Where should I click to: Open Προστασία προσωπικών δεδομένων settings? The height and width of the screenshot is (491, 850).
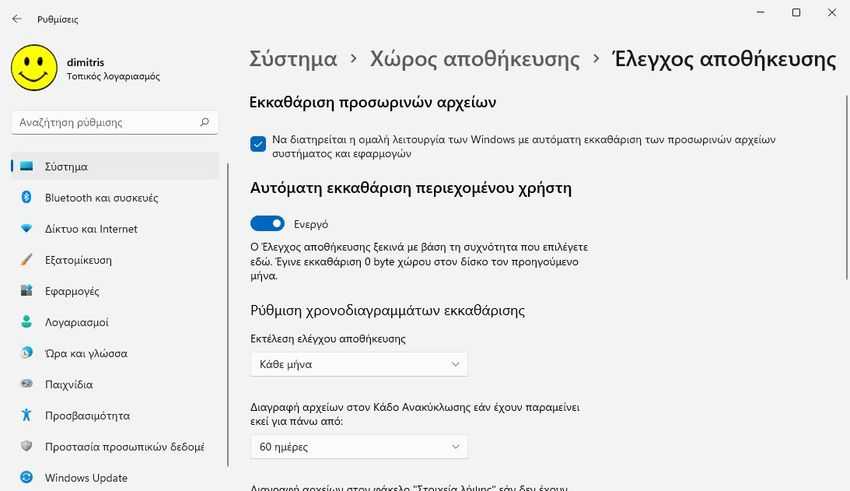pyautogui.click(x=114, y=446)
